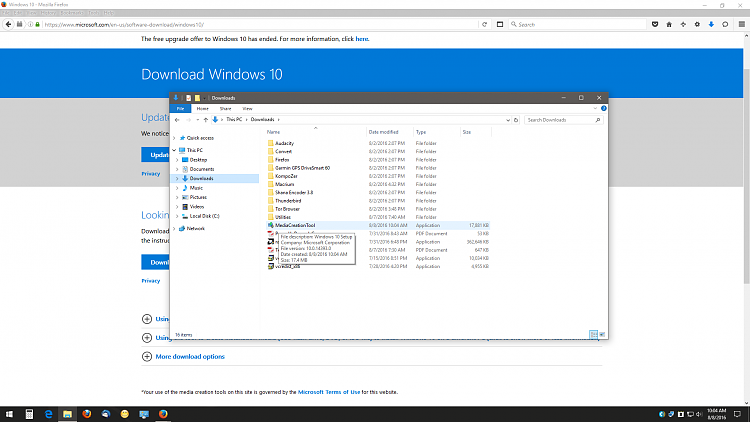Switch Explorer to large icons view
This screenshot has height=422, width=750.
coord(602,334)
